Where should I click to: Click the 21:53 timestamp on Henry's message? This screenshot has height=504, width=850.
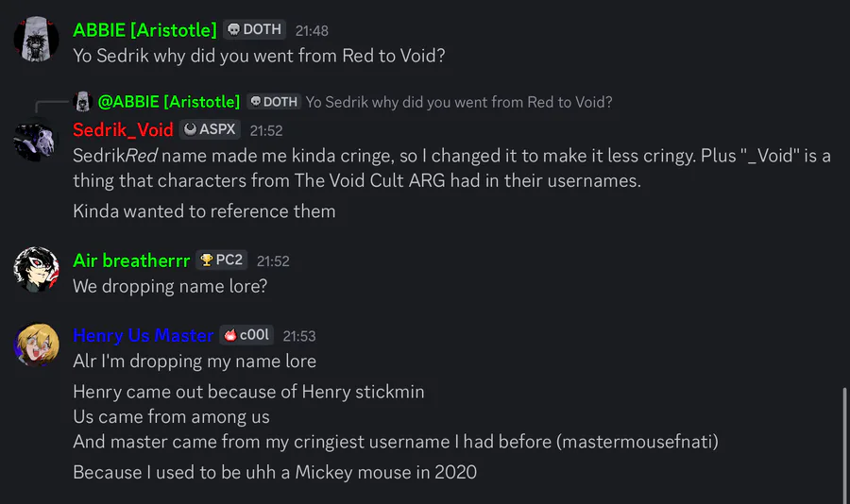299,336
